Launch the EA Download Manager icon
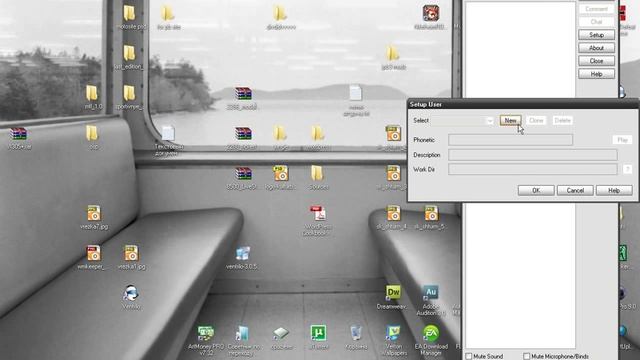640x360 pixels. point(431,333)
